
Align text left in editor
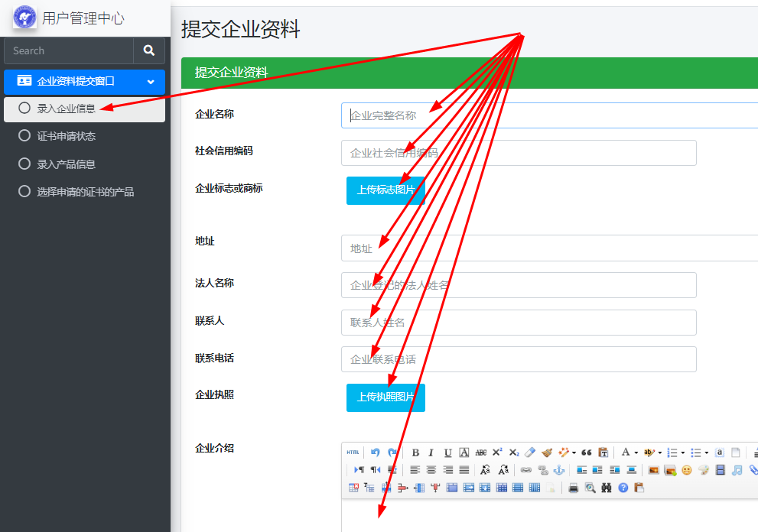[415, 470]
